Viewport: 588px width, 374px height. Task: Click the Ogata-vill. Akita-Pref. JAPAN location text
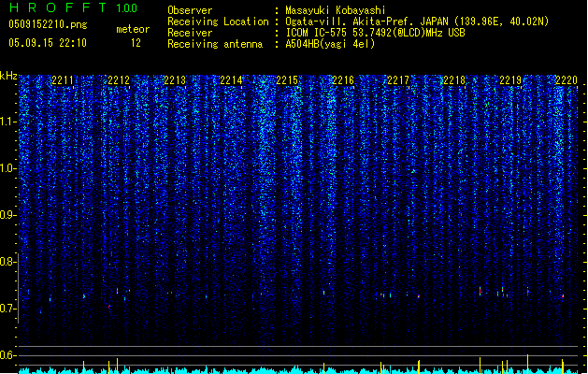(x=417, y=22)
